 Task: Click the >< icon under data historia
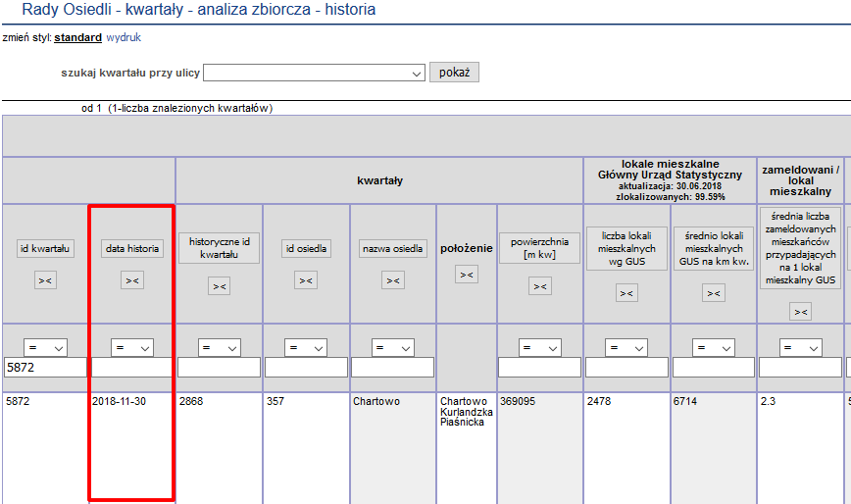click(132, 280)
